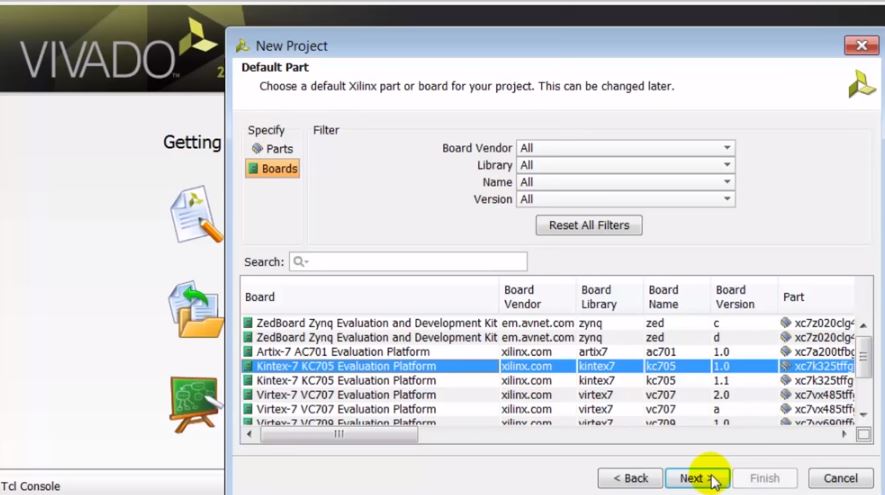Close the New Project dialog
Image resolution: width=885 pixels, height=495 pixels.
click(861, 45)
